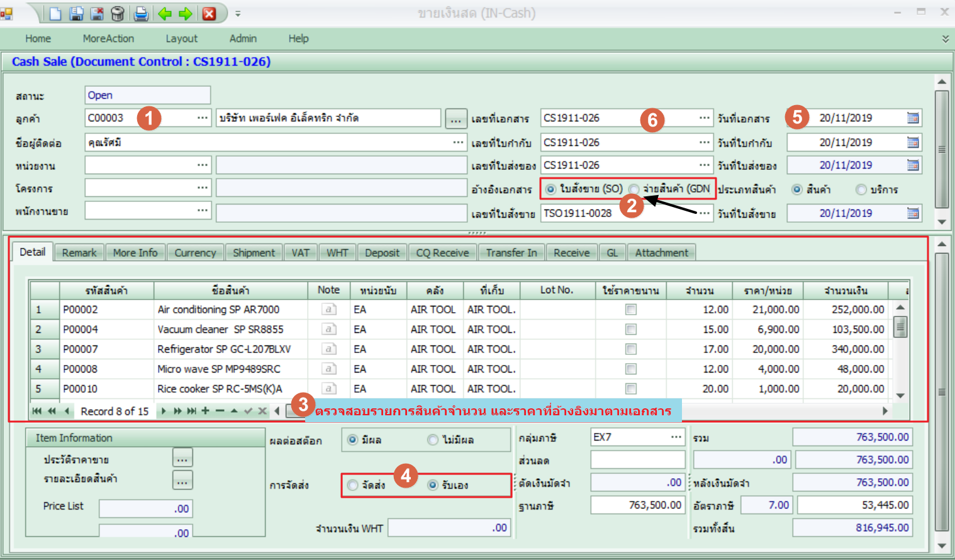Click the trash can delete icon
Screen dimensions: 955x560
coord(118,13)
